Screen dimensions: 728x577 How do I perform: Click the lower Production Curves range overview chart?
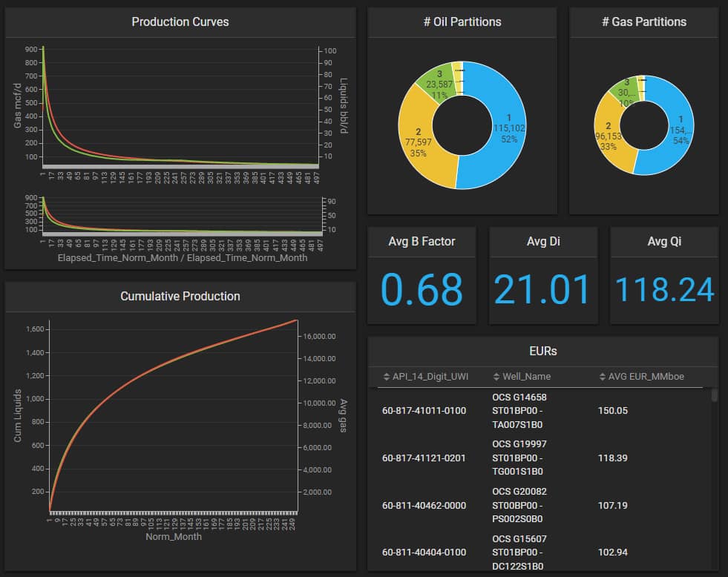(x=182, y=217)
